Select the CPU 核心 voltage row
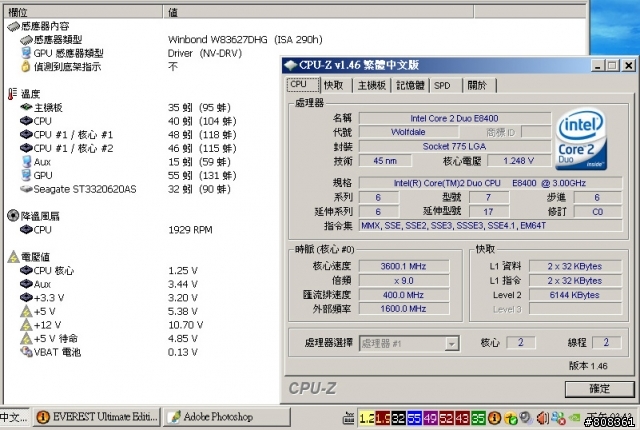The image size is (640, 430). 109,270
